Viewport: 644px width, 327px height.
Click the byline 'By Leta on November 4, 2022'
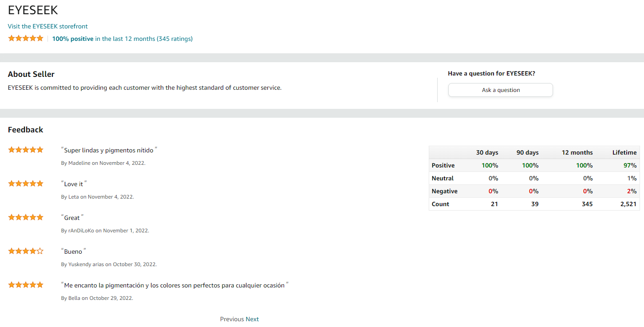[98, 197]
